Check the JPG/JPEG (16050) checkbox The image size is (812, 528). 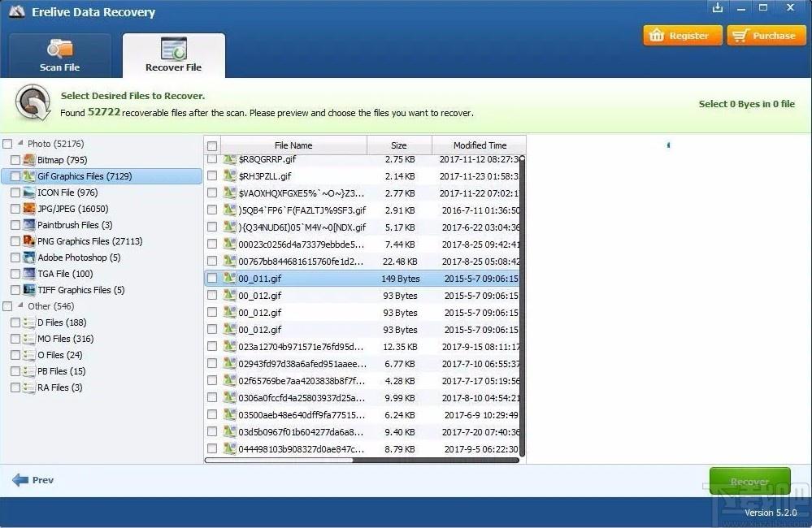click(x=15, y=209)
